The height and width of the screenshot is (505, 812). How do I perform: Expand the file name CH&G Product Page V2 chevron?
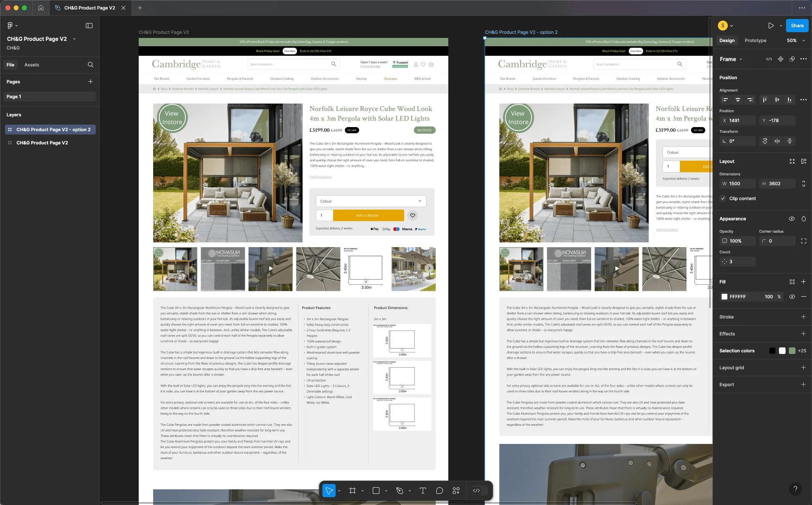[74, 39]
